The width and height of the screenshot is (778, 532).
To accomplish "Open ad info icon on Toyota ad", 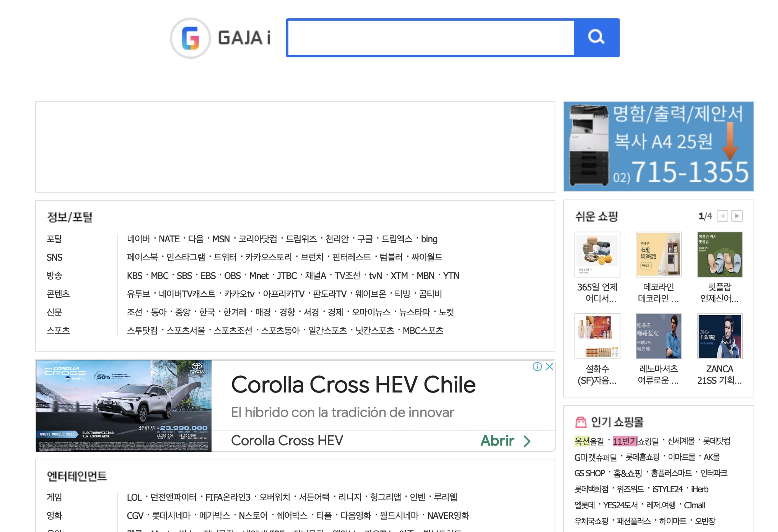I will click(x=537, y=367).
